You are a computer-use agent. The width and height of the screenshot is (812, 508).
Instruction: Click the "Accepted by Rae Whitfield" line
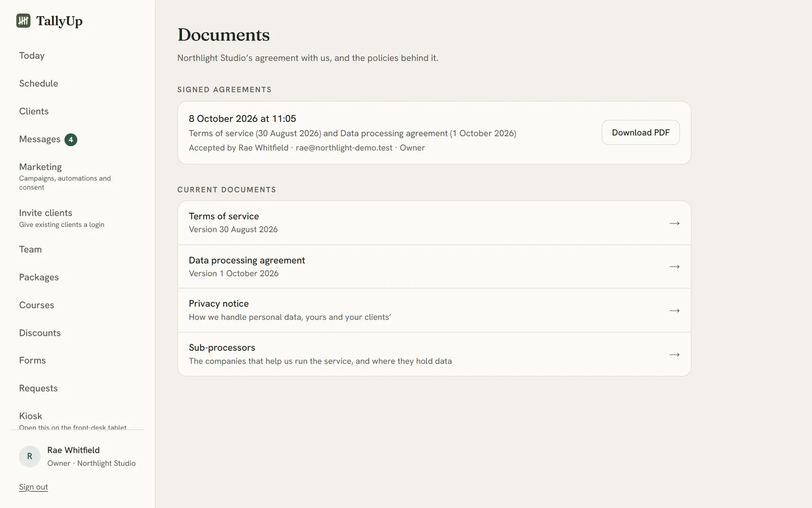[307, 148]
